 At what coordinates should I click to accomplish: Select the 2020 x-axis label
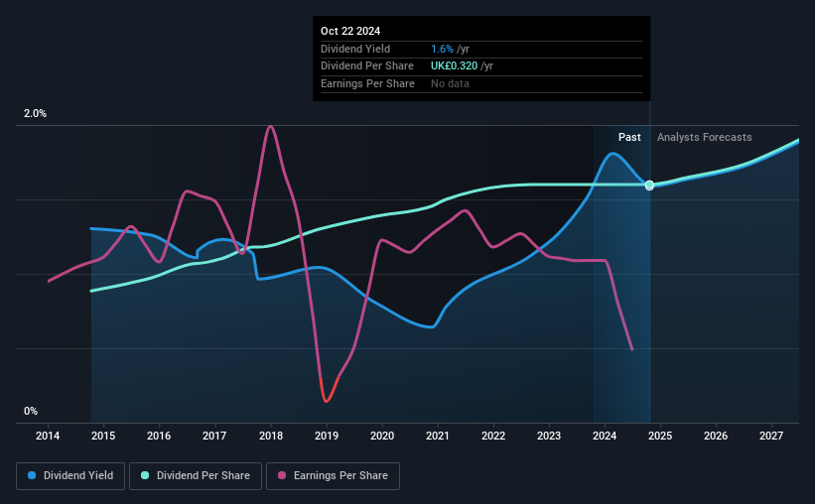point(382,436)
